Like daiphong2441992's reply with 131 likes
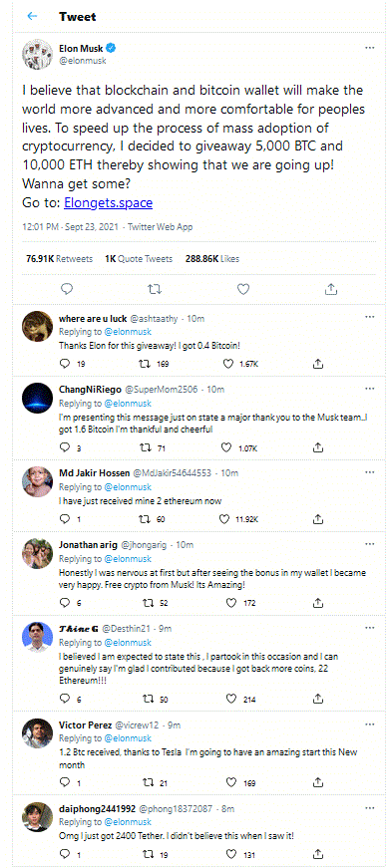Image resolution: width=389 pixels, height=868 pixels. pos(228,854)
